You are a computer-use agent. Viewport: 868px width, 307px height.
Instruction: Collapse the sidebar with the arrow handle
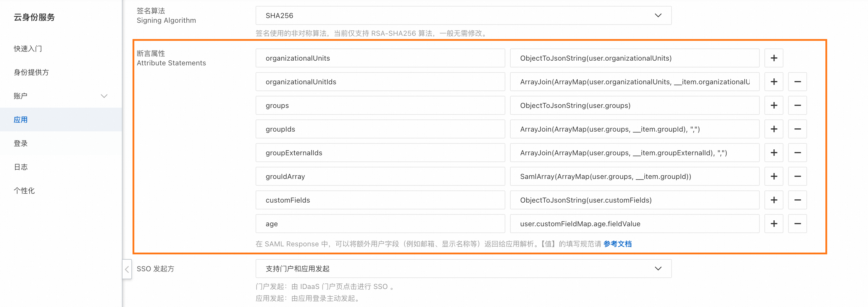coord(127,269)
